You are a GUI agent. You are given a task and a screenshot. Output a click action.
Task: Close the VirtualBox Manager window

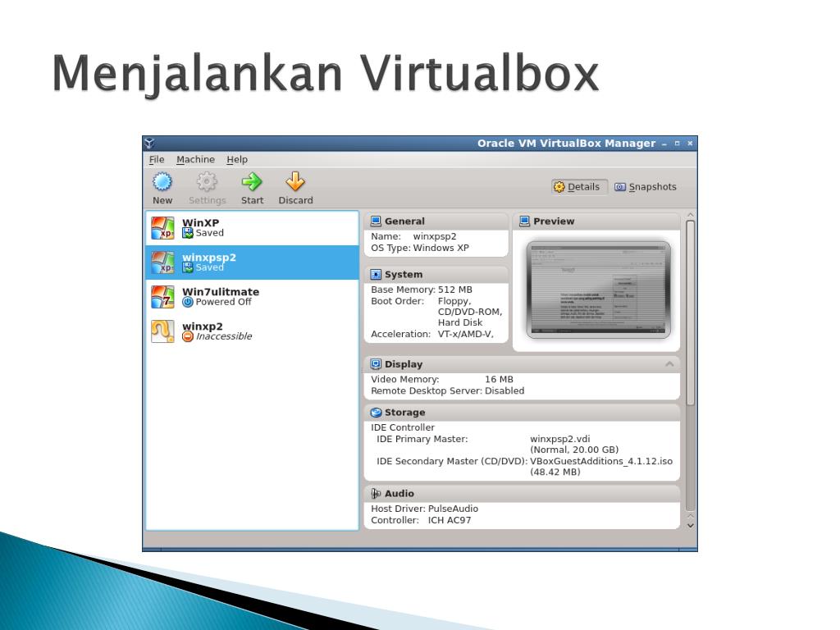coord(690,144)
